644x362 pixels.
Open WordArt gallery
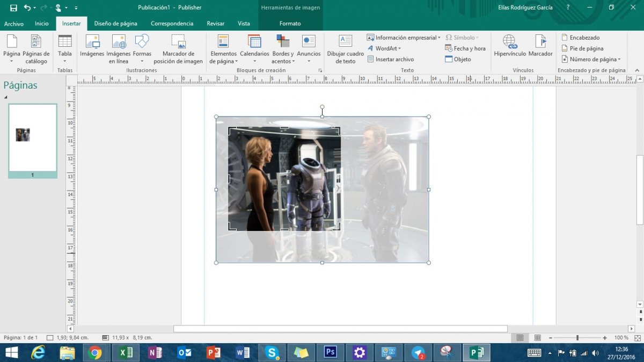(384, 48)
